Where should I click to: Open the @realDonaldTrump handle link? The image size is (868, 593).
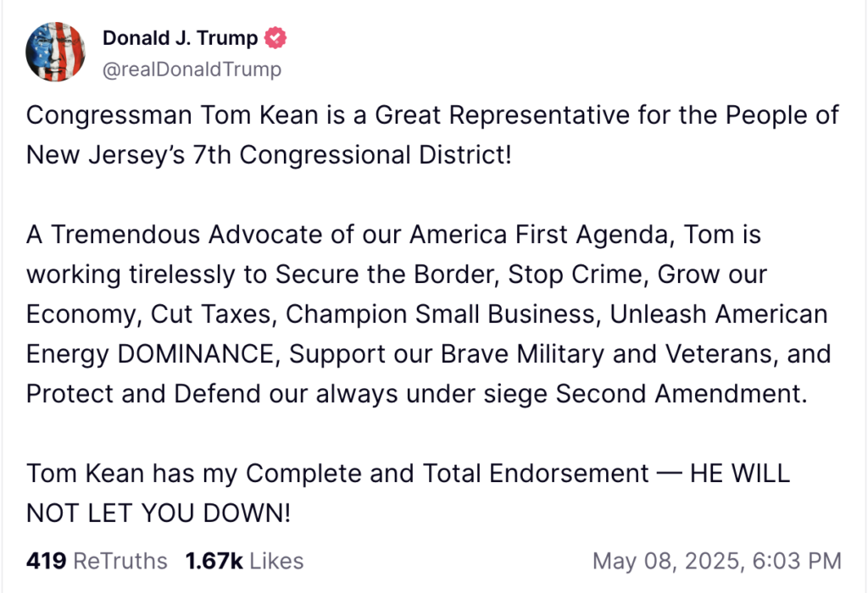tap(192, 69)
